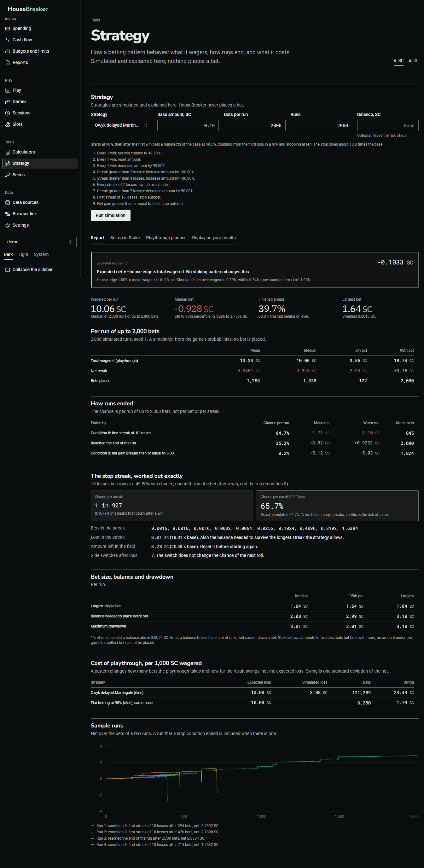Viewport: 424px width, 868px height.
Task: Click the Reports document icon
Action: tap(8, 63)
